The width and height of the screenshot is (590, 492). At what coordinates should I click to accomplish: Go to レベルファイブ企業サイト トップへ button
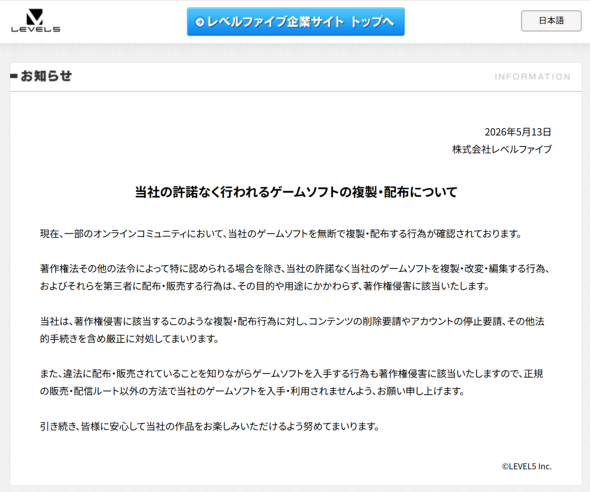point(296,22)
